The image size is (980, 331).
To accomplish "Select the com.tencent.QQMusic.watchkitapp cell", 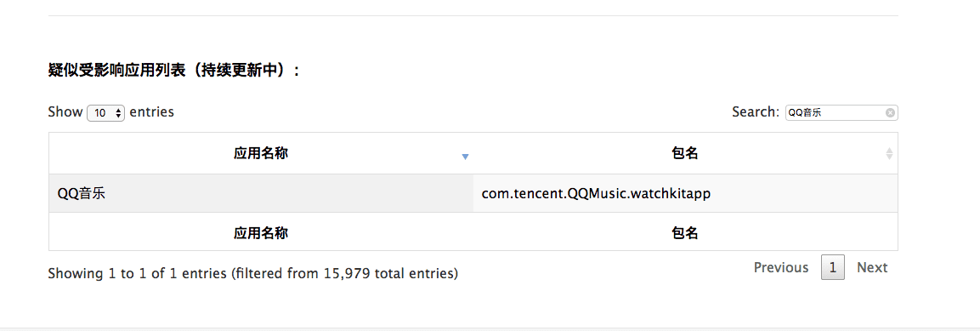I will point(685,193).
